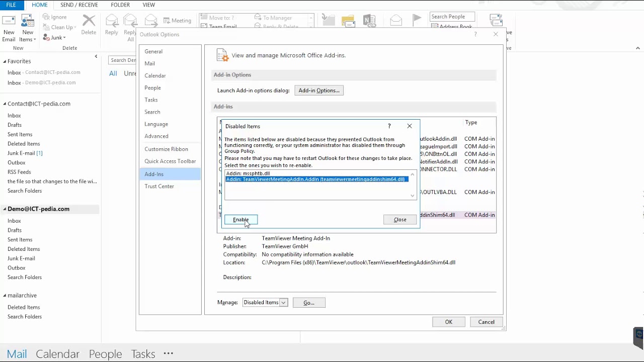
Task: Click the Type column header
Action: pyautogui.click(x=471, y=123)
